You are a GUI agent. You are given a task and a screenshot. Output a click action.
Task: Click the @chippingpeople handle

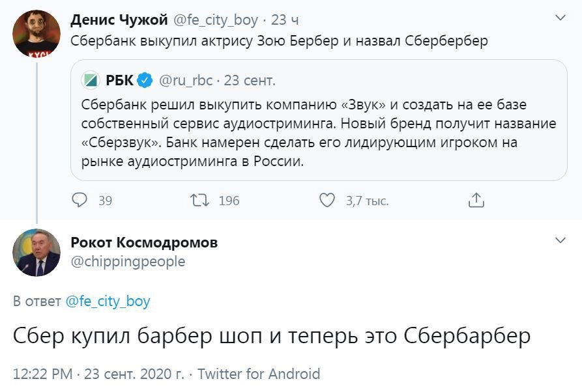(x=128, y=261)
